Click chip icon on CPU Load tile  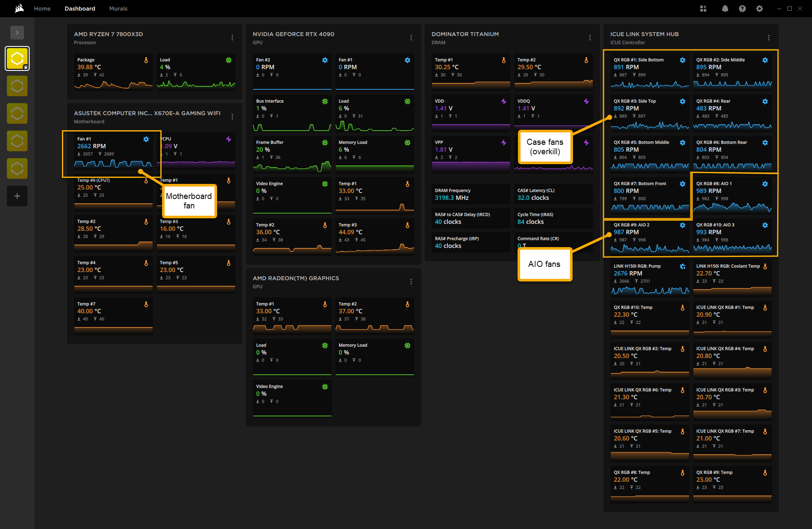click(x=229, y=60)
